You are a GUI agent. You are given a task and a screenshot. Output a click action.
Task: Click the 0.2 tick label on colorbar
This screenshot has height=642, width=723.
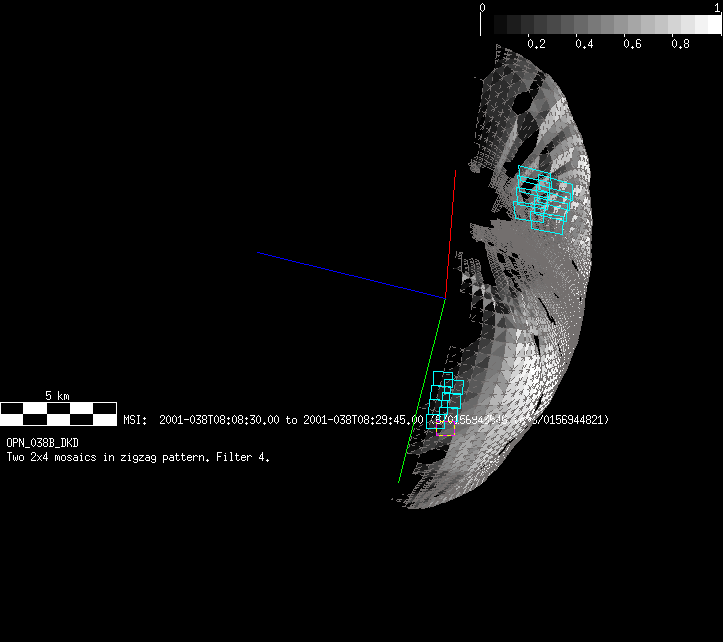[536, 45]
